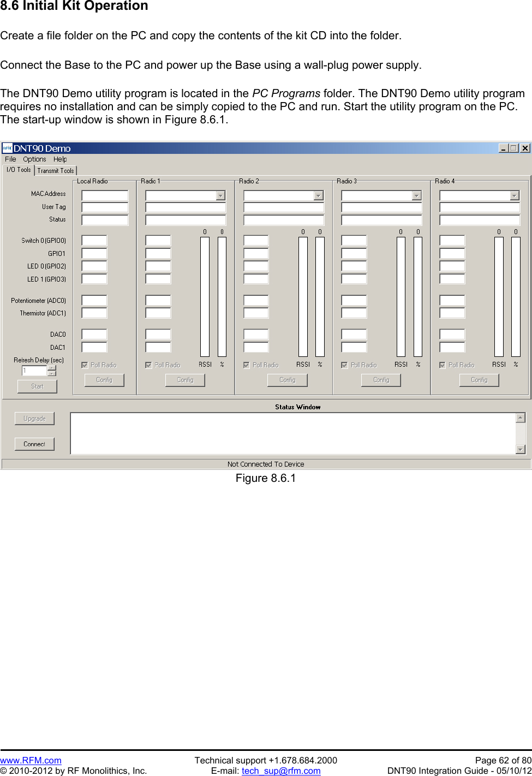Click Radio 2 percent level bar
This screenshot has width=532, height=776.
(320, 297)
